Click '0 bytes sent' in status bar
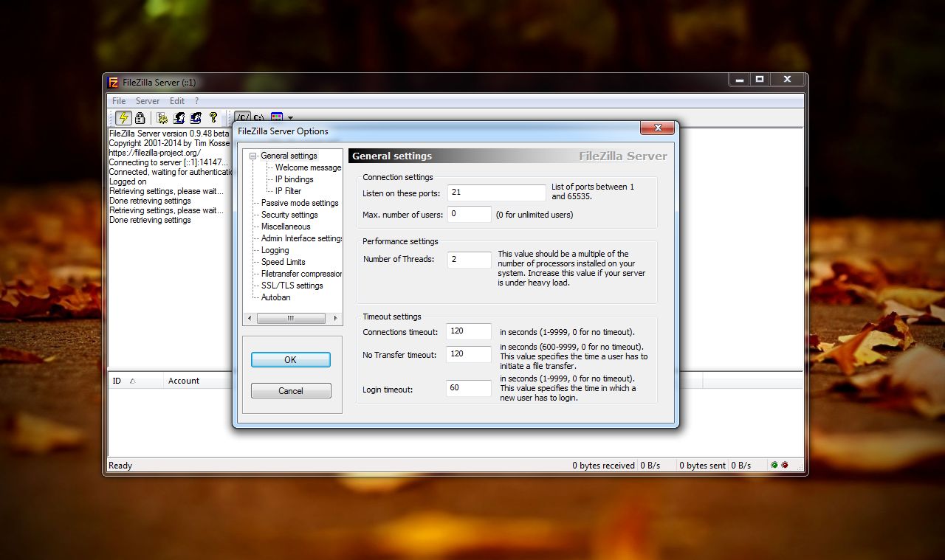Screen dimensions: 945x560 click(702, 466)
